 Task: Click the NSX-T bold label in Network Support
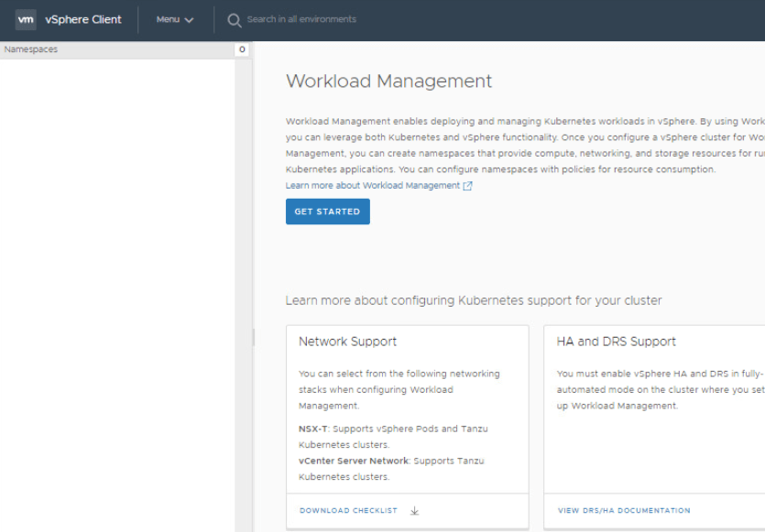point(311,429)
